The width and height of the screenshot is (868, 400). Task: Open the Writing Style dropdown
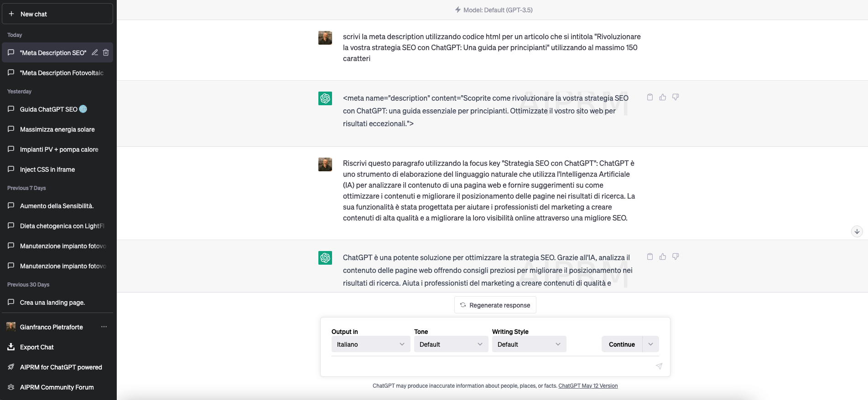tap(529, 344)
